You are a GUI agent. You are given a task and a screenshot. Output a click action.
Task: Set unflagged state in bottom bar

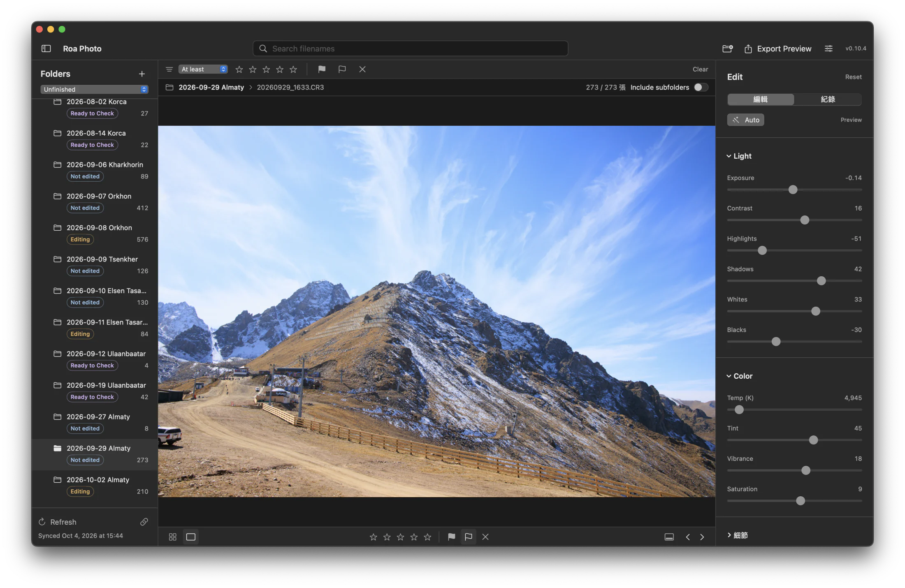click(468, 537)
